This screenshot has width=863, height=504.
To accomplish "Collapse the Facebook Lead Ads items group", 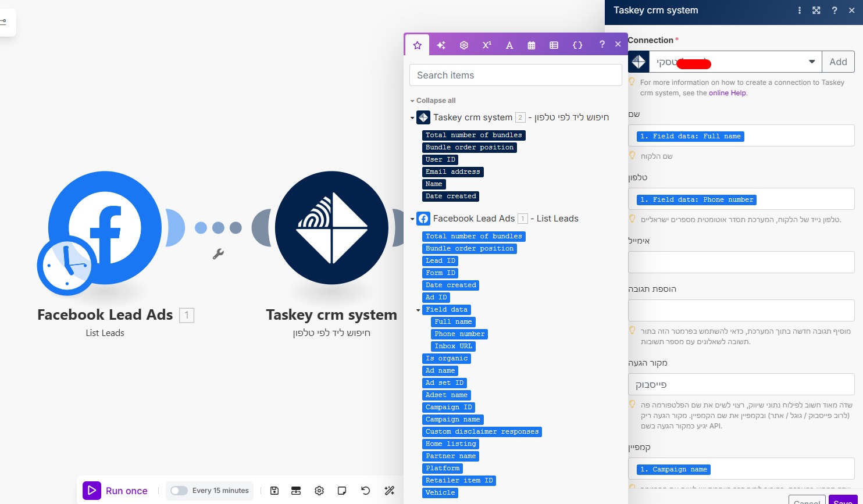I will coord(412,219).
